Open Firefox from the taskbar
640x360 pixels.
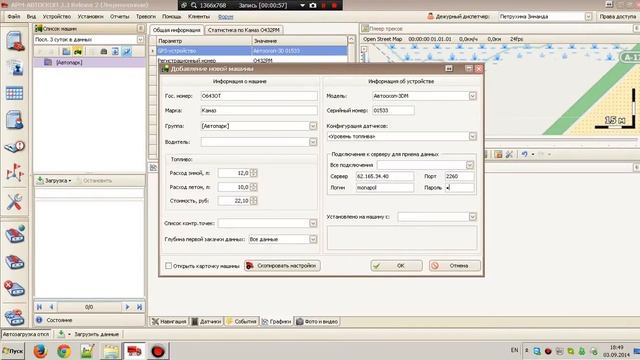click(x=40, y=351)
